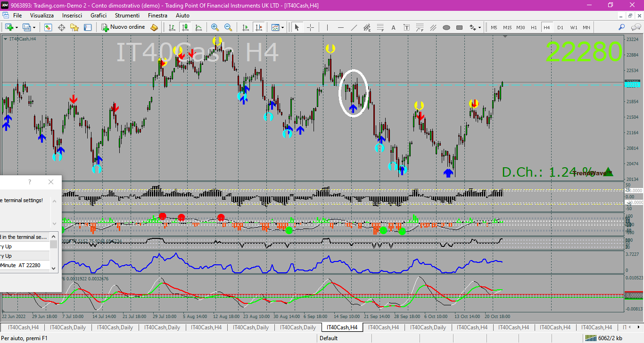Switch to the M15 timeframe

507,27
